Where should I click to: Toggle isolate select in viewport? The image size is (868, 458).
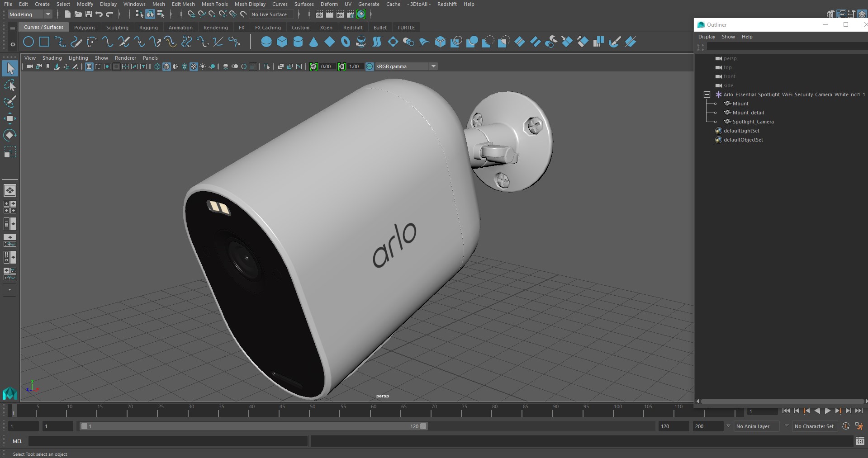pyautogui.click(x=267, y=66)
